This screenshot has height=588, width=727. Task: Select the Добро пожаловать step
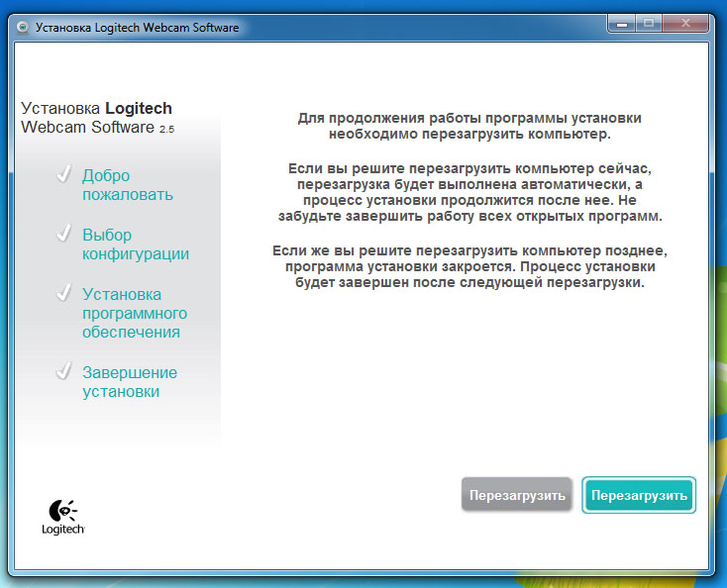click(127, 185)
